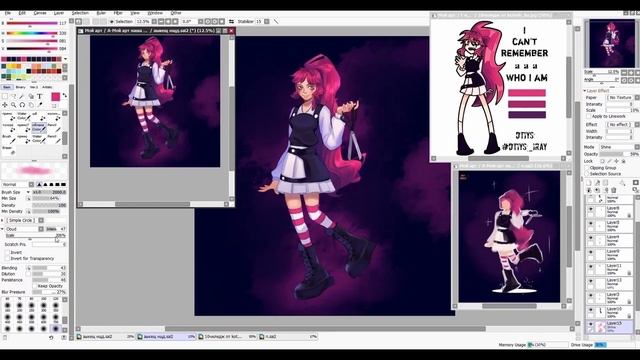Click the pink foreground color swatch

[x=56, y=97]
